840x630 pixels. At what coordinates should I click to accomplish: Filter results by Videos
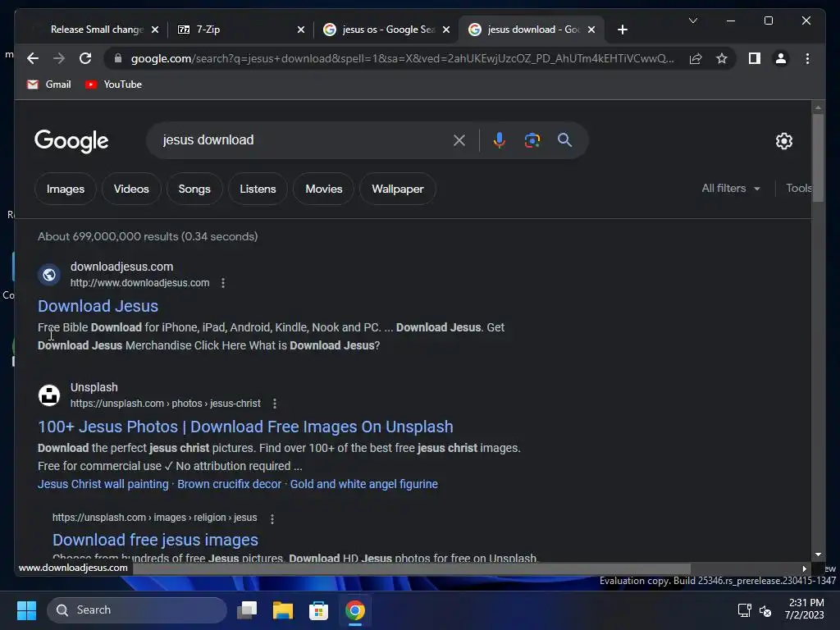pos(131,189)
